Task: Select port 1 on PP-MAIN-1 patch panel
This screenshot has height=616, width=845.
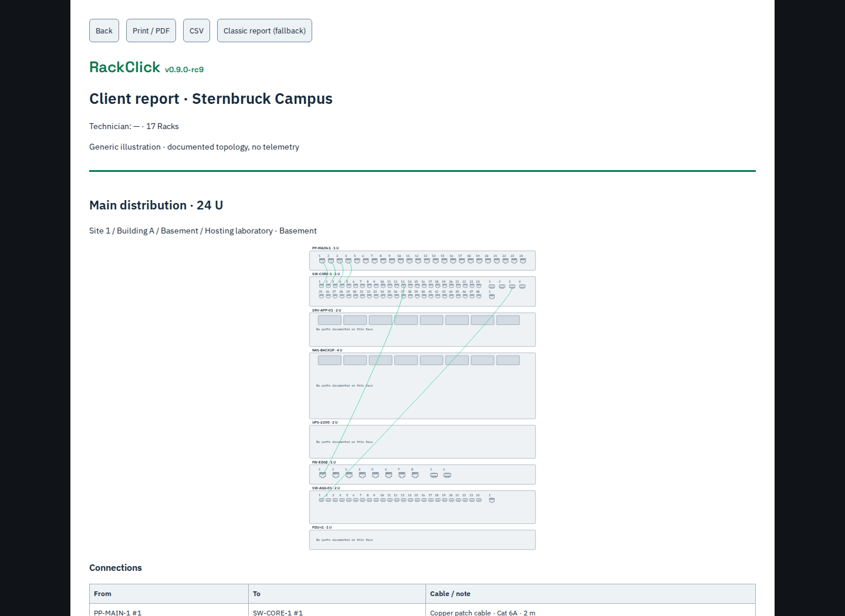Action: tap(322, 261)
